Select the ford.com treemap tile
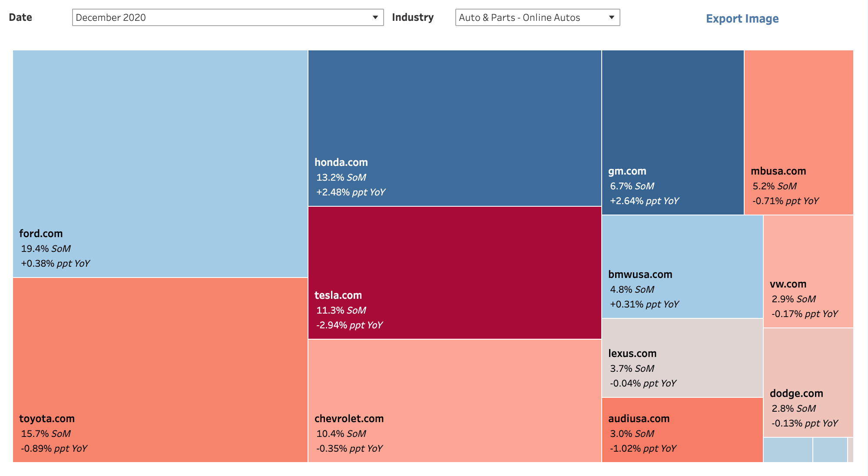 point(160,164)
